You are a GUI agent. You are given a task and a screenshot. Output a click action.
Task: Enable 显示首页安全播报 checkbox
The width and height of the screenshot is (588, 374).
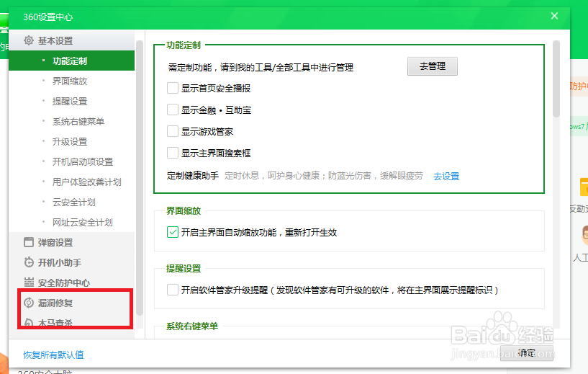pos(173,88)
